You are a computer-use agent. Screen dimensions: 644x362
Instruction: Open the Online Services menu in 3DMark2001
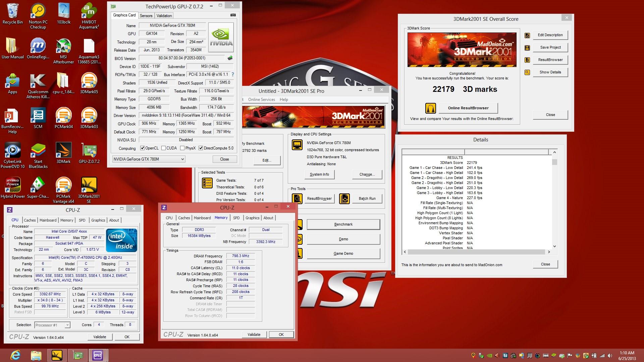pyautogui.click(x=261, y=100)
